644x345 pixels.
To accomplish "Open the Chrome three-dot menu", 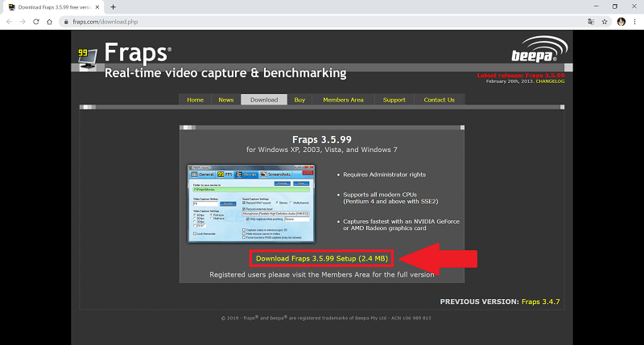I will pos(634,21).
